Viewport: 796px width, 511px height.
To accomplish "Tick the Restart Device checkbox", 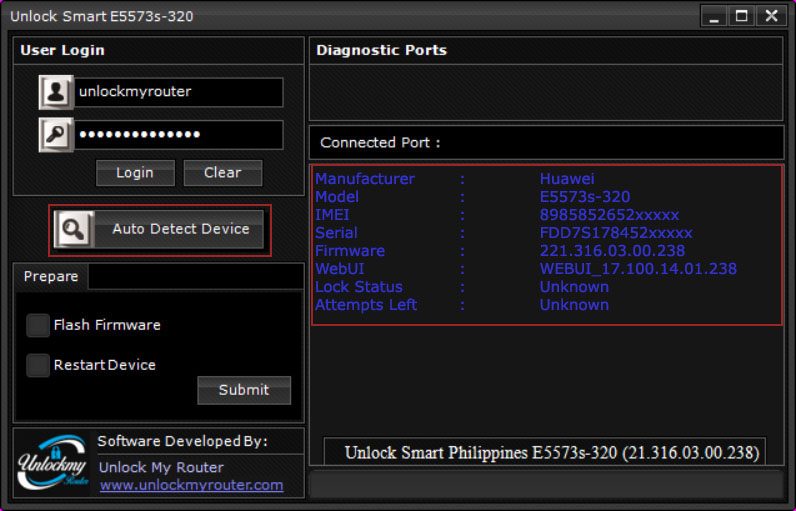I will coord(38,365).
